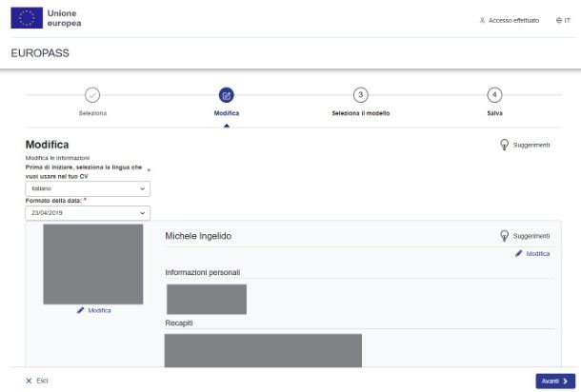581x392 pixels.
Task: Click Unione europea text
Action: [64, 18]
